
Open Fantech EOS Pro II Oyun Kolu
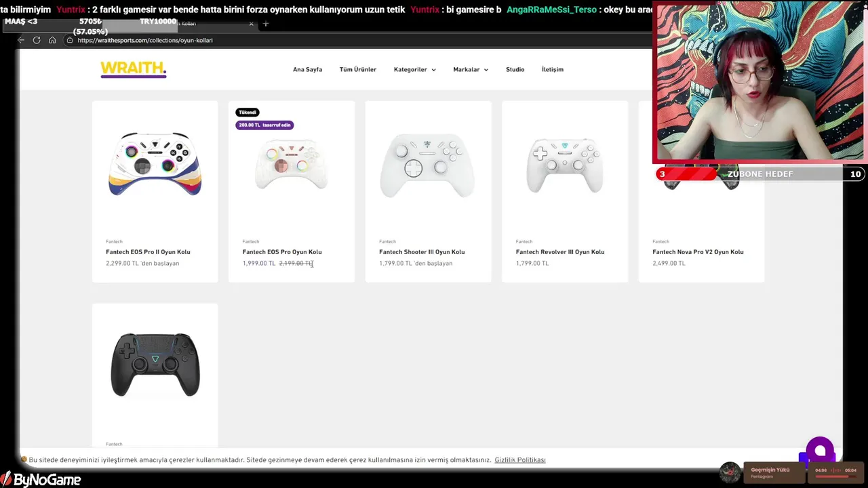click(148, 251)
